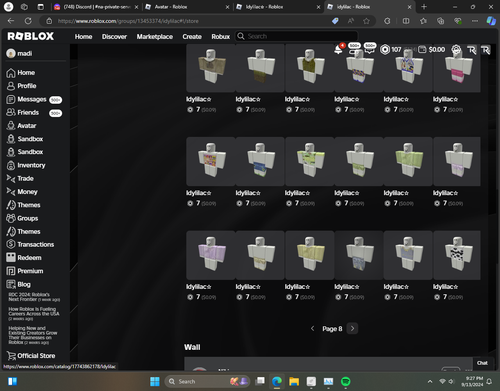The image size is (500, 391).
Task: Open the yellow shirt item thumbnail
Action: (310, 255)
